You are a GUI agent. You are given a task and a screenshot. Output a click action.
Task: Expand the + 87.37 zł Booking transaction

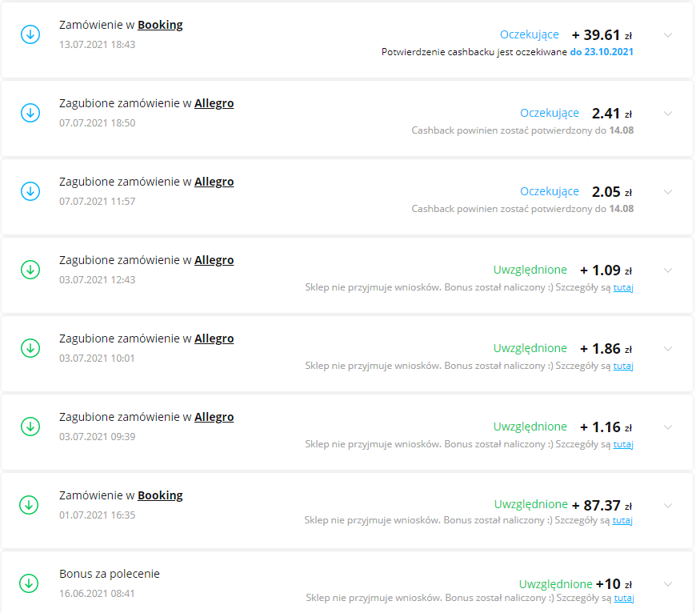pos(668,506)
